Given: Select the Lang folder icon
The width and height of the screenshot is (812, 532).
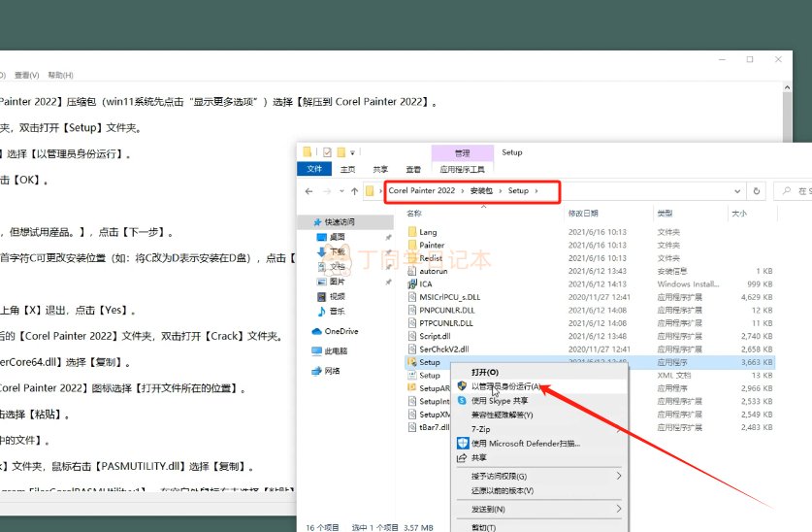Looking at the screenshot, I should 411,233.
